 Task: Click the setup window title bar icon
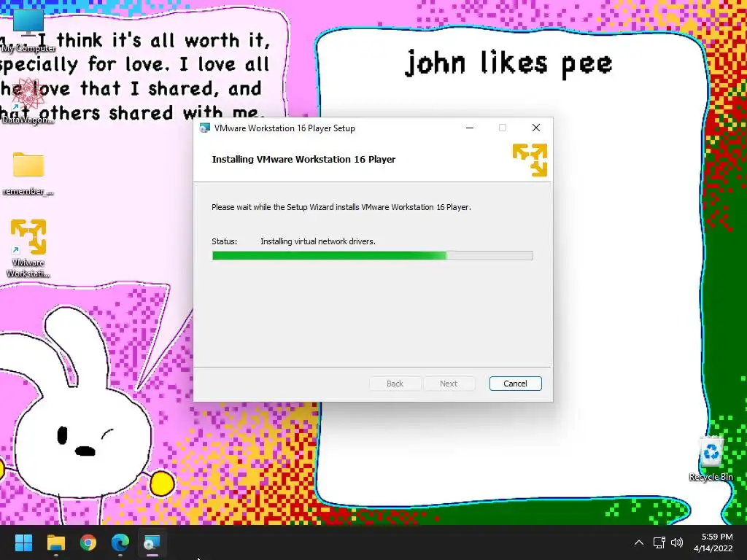point(205,128)
